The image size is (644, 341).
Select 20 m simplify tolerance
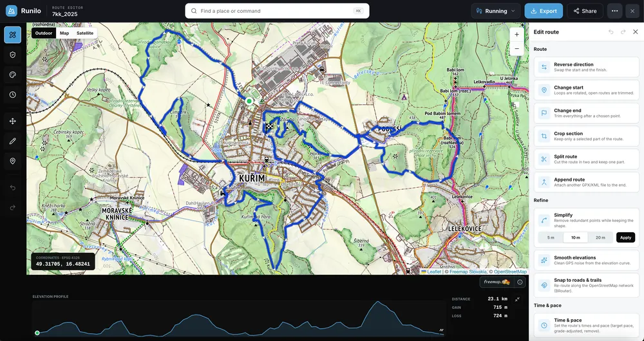(x=600, y=237)
